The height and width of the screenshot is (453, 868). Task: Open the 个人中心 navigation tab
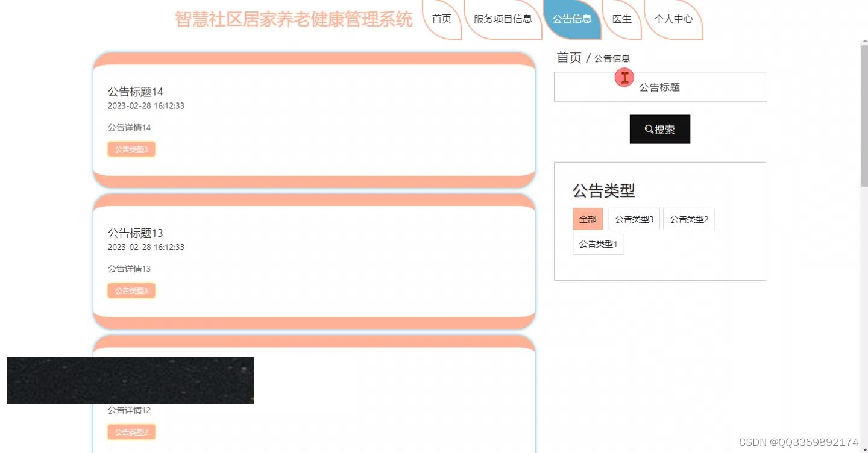(x=673, y=19)
